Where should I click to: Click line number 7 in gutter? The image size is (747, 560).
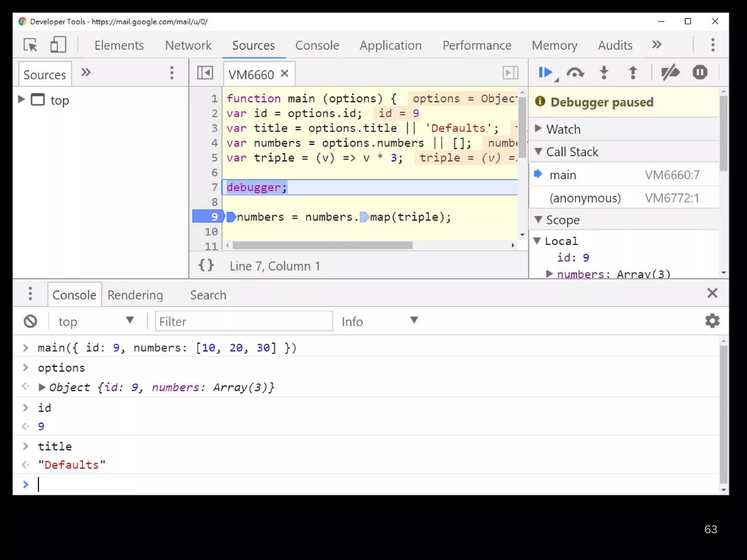point(214,187)
